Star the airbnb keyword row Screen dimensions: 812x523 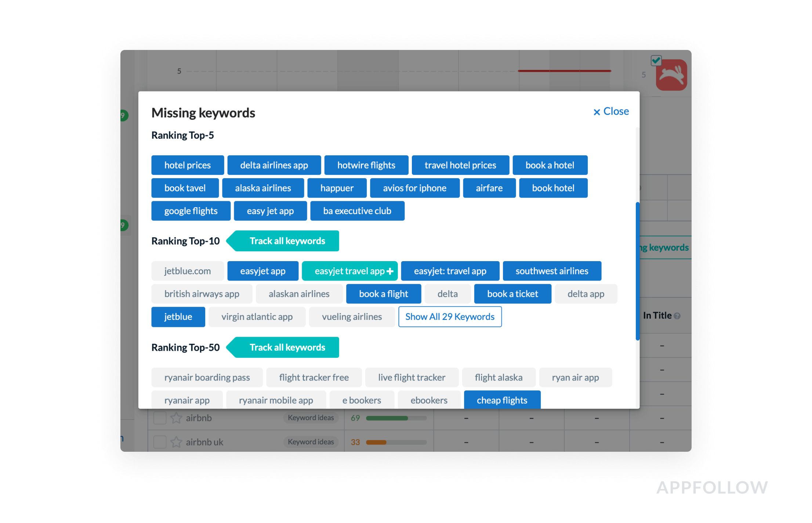(x=176, y=418)
